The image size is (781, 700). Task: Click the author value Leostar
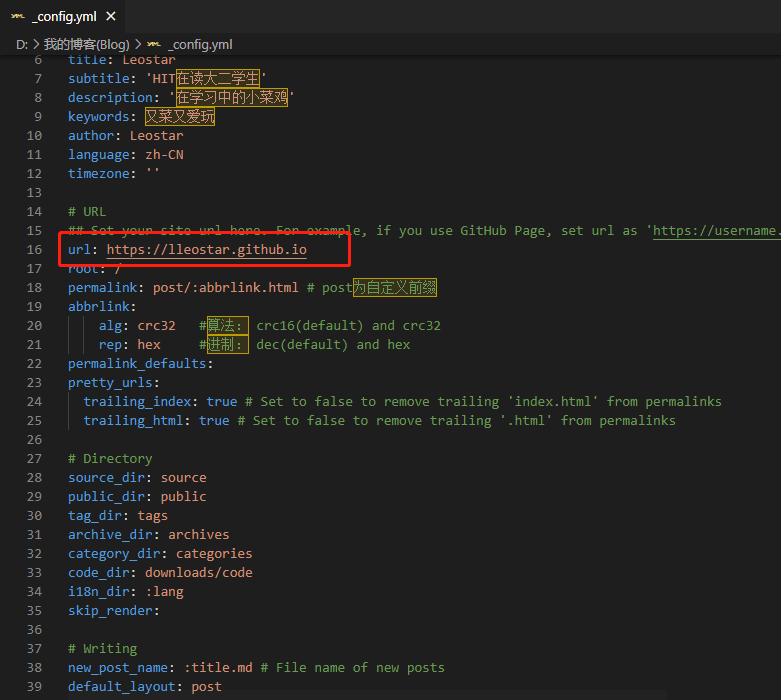coord(156,136)
